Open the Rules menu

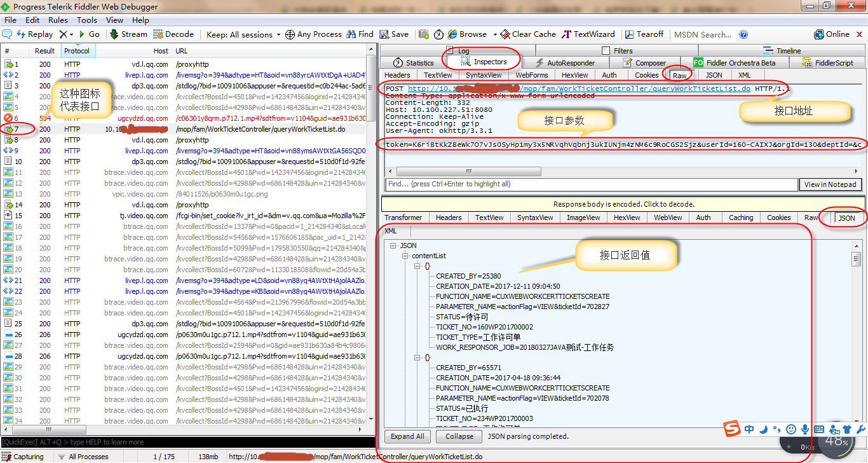click(x=58, y=20)
